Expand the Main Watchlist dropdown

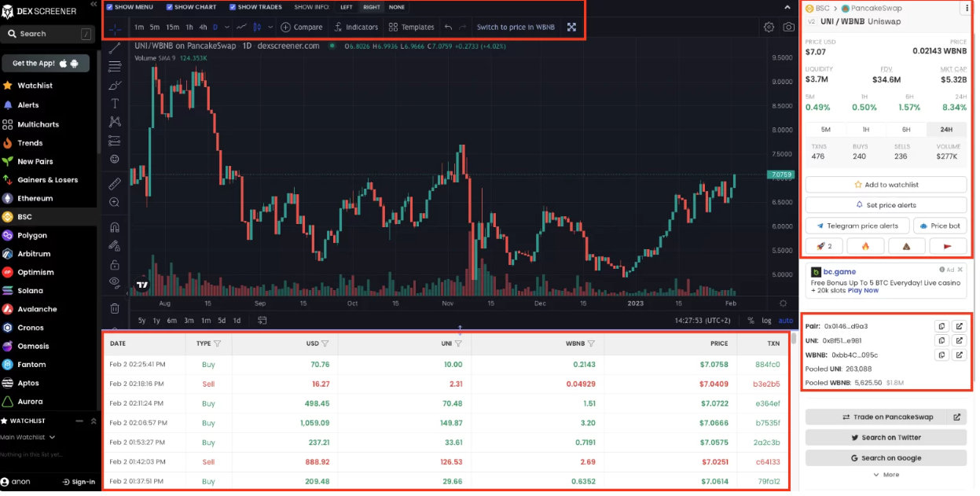(x=28, y=437)
